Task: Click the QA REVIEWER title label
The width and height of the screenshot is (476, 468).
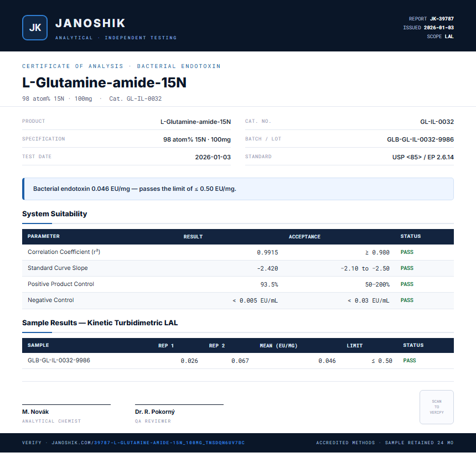Action: coord(153,422)
